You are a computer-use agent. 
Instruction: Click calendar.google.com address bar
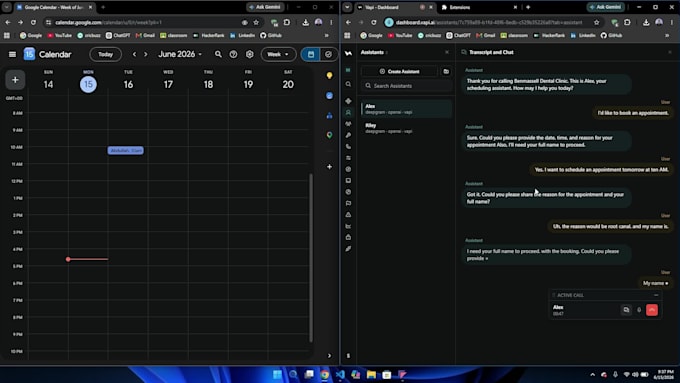pyautogui.click(x=143, y=22)
